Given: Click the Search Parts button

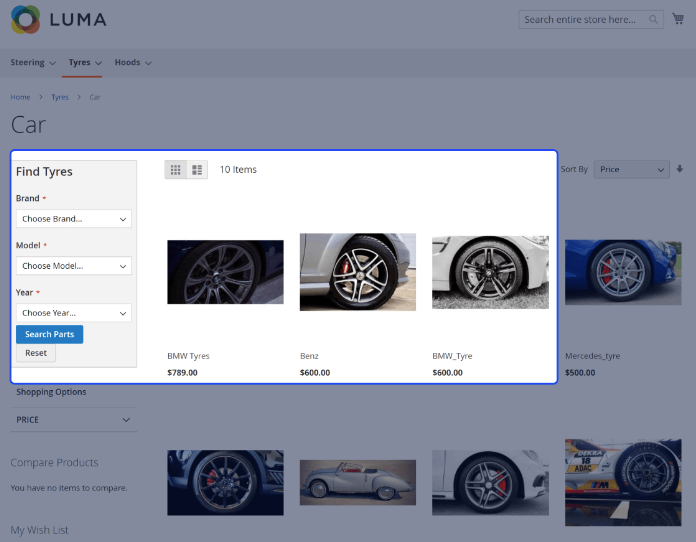Looking at the screenshot, I should tap(49, 334).
